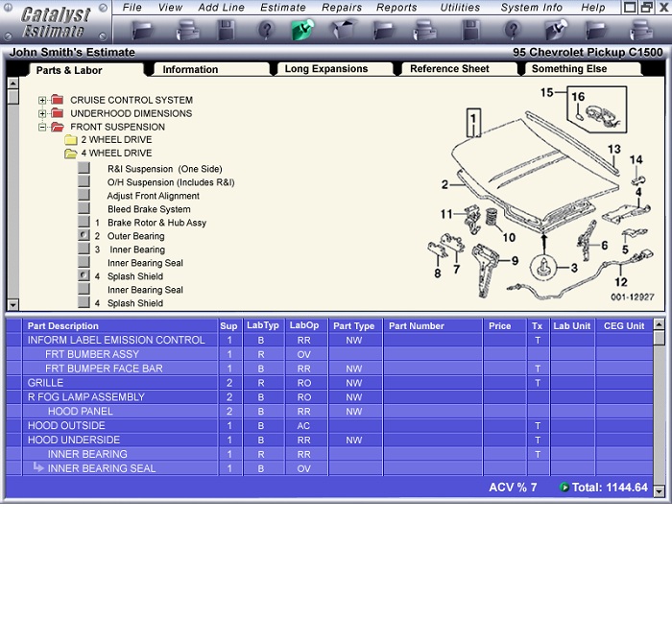Click the CEG Unit column header
This screenshot has height=643, width=672.
click(x=624, y=325)
